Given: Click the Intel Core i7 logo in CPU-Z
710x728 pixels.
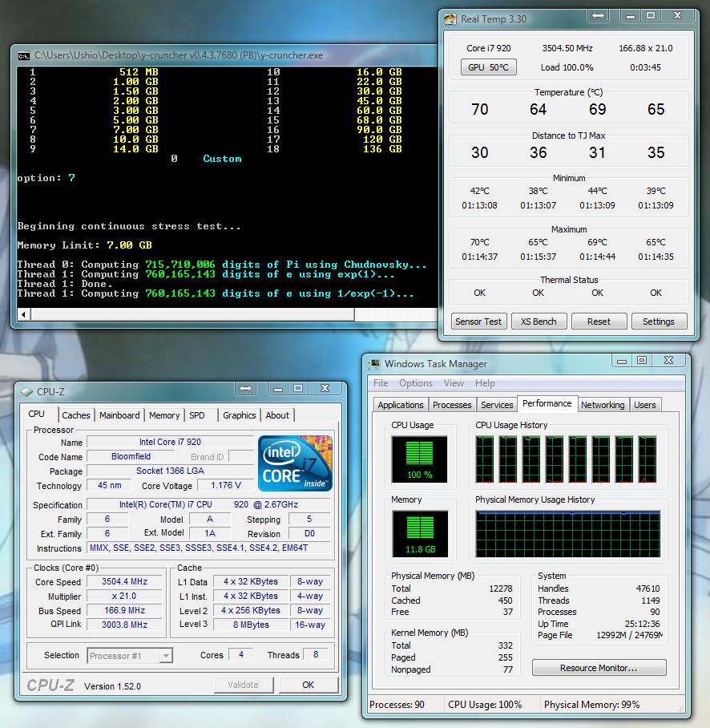Looking at the screenshot, I should pos(296,463).
